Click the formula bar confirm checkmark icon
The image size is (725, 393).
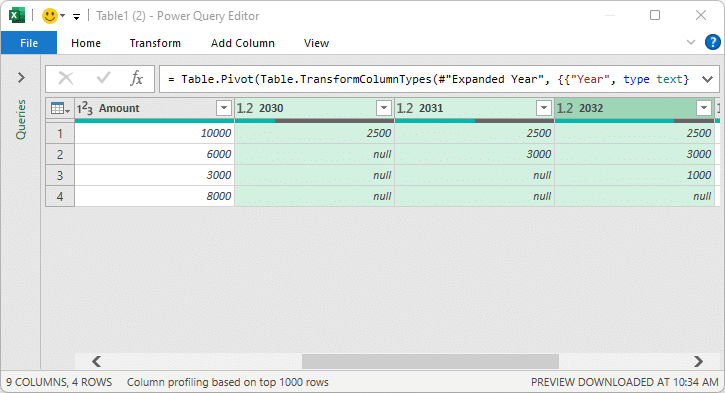tap(103, 78)
